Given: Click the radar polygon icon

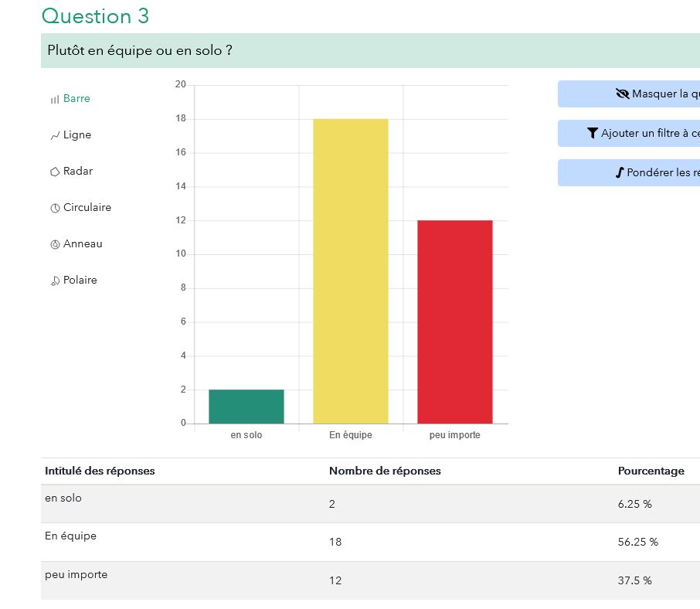Looking at the screenshot, I should [55, 172].
